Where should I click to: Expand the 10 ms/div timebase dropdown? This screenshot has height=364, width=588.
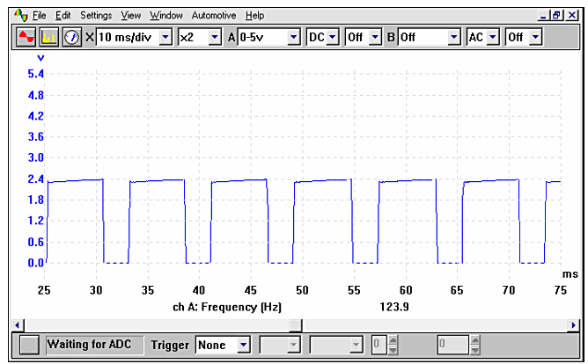point(165,38)
